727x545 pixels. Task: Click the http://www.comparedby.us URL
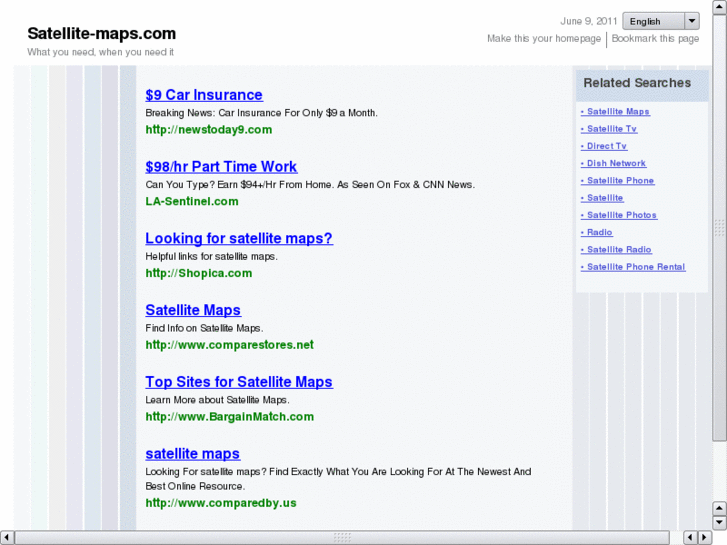point(221,503)
